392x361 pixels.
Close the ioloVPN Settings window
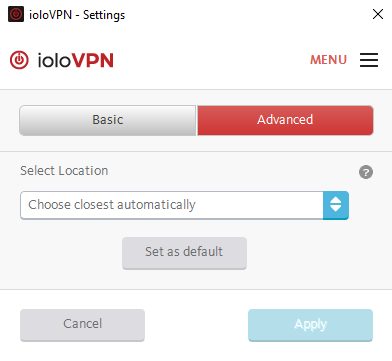pos(378,14)
